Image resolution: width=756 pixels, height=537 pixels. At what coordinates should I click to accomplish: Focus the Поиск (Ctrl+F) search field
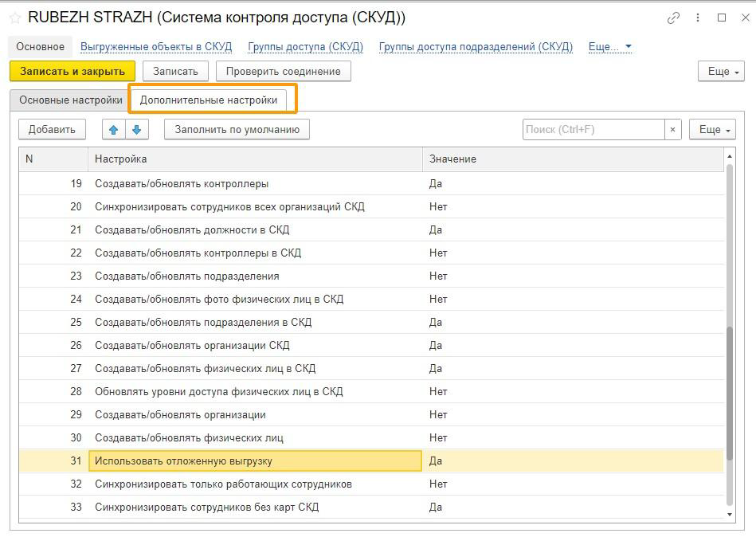tap(593, 129)
